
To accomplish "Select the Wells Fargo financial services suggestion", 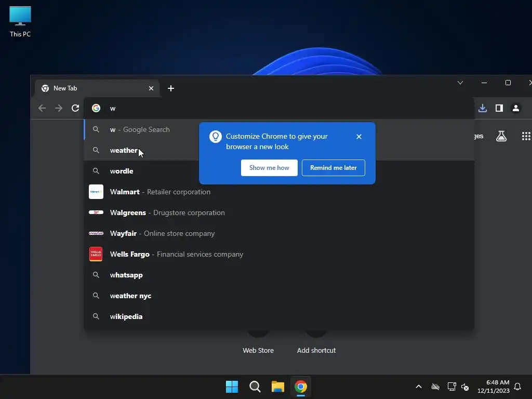I will (x=279, y=254).
